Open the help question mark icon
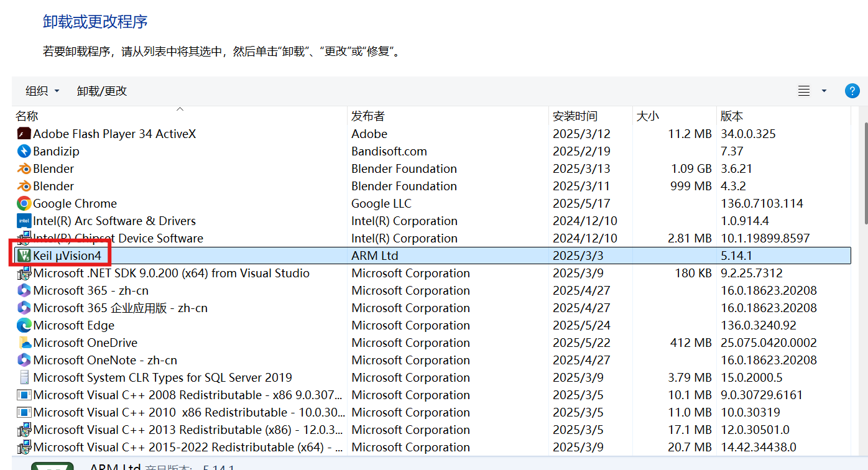Image resolution: width=868 pixels, height=470 pixels. click(x=852, y=91)
